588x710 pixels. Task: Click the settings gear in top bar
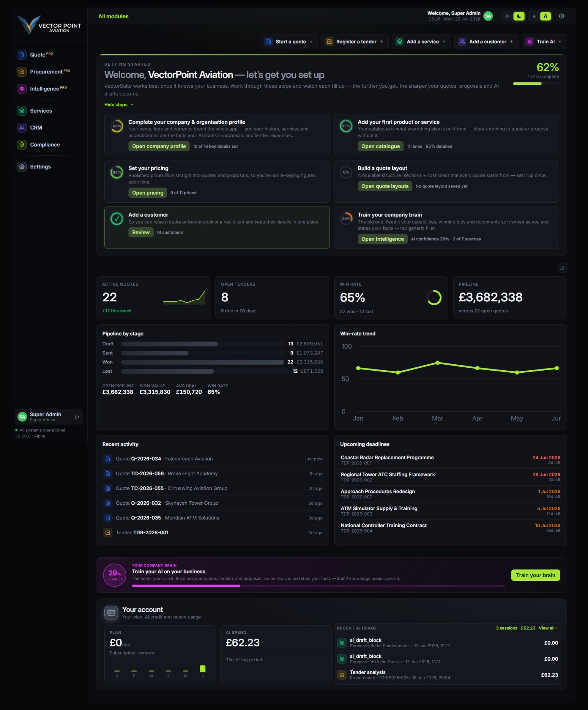point(561,16)
